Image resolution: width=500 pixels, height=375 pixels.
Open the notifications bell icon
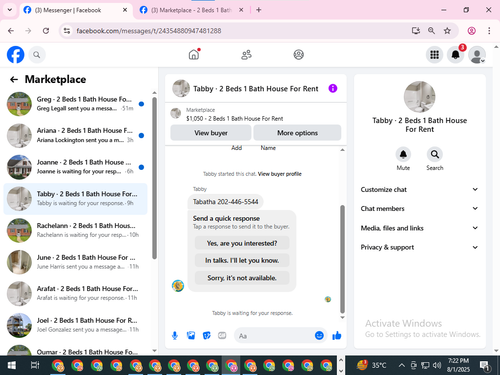456,55
